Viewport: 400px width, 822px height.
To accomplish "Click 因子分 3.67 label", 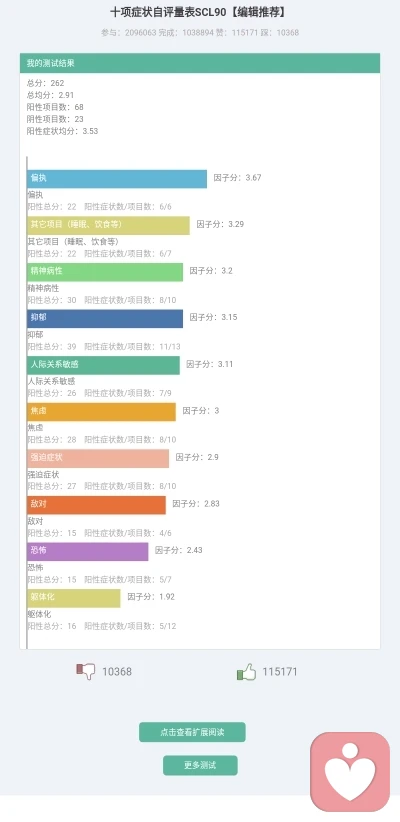I will [237, 178].
